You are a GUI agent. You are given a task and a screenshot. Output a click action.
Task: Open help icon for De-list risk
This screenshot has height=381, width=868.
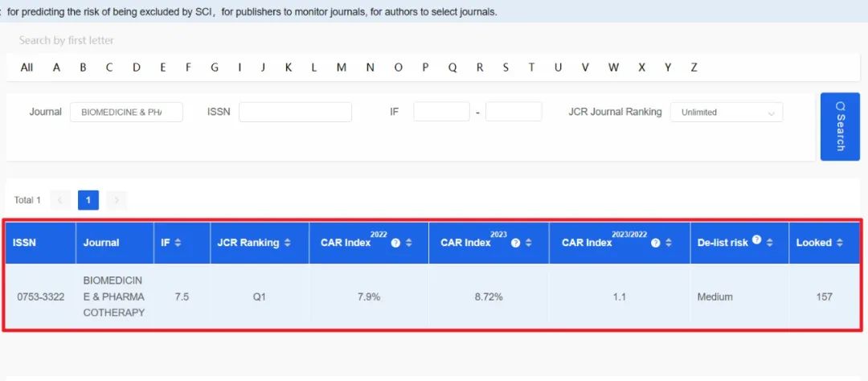(x=757, y=240)
